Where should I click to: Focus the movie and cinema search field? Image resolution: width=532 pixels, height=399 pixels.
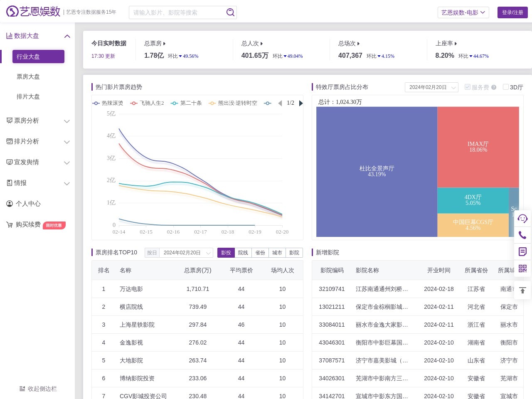178,12
